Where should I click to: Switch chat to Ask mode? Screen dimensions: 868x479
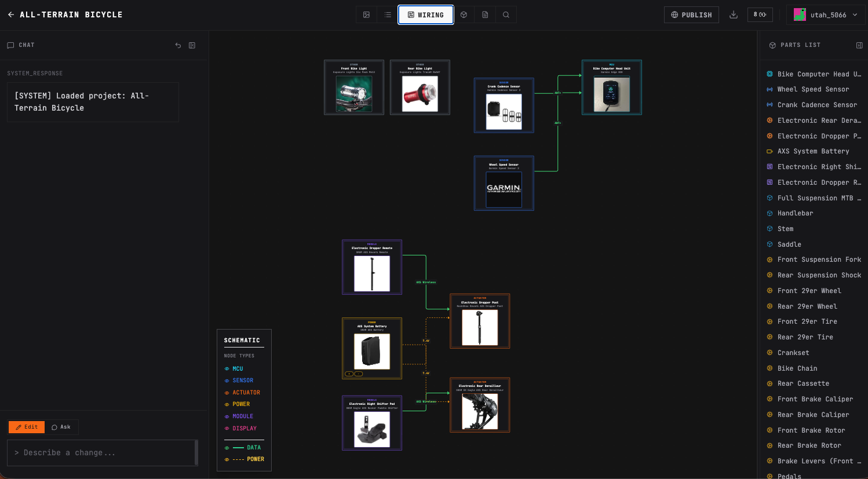click(x=61, y=427)
